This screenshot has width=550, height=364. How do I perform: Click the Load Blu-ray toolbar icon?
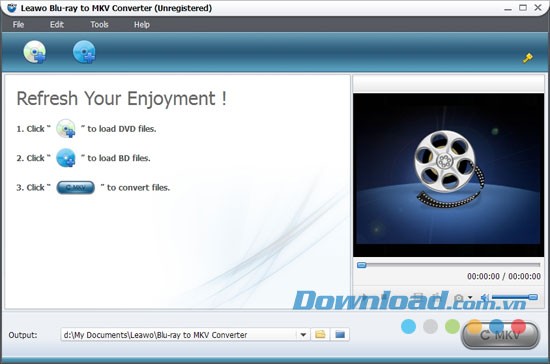(x=84, y=52)
